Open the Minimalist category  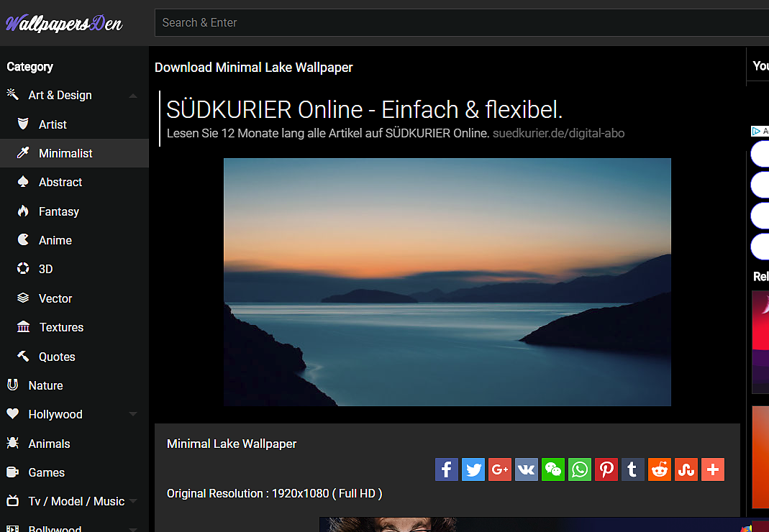click(65, 153)
